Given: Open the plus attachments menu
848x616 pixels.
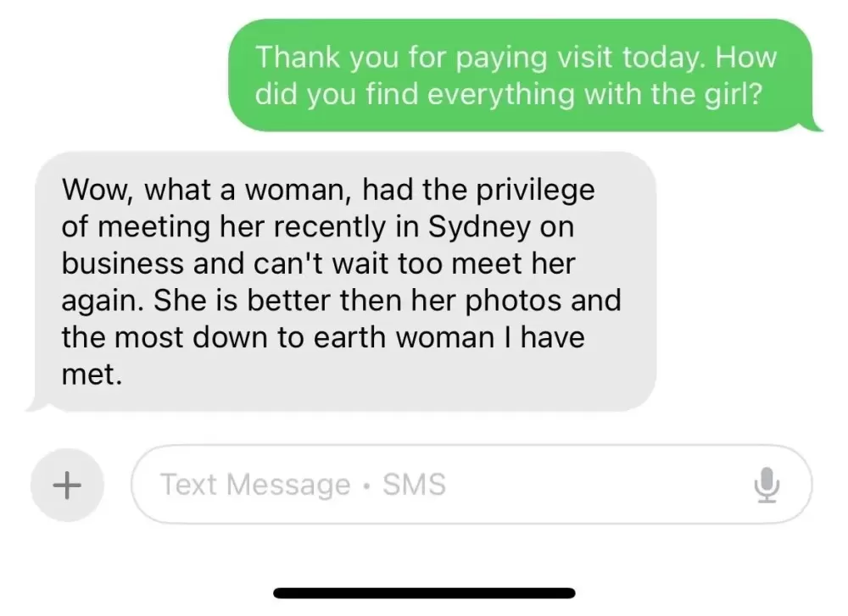Looking at the screenshot, I should tap(67, 485).
